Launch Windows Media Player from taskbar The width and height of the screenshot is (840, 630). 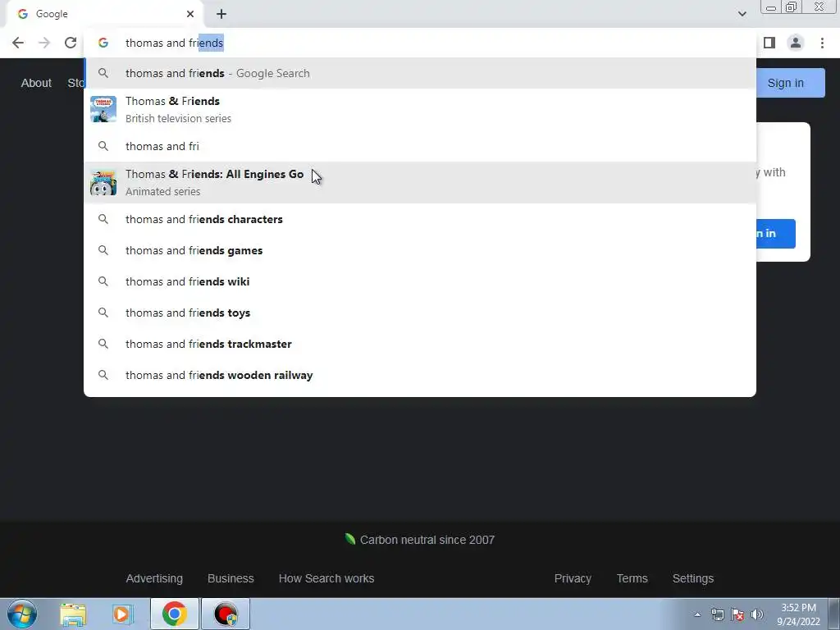[122, 614]
